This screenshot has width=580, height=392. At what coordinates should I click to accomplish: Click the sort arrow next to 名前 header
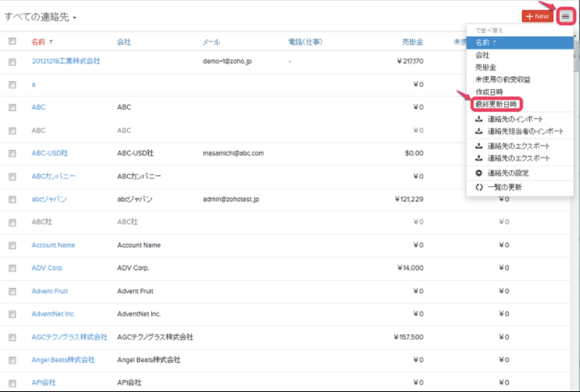[x=52, y=41]
